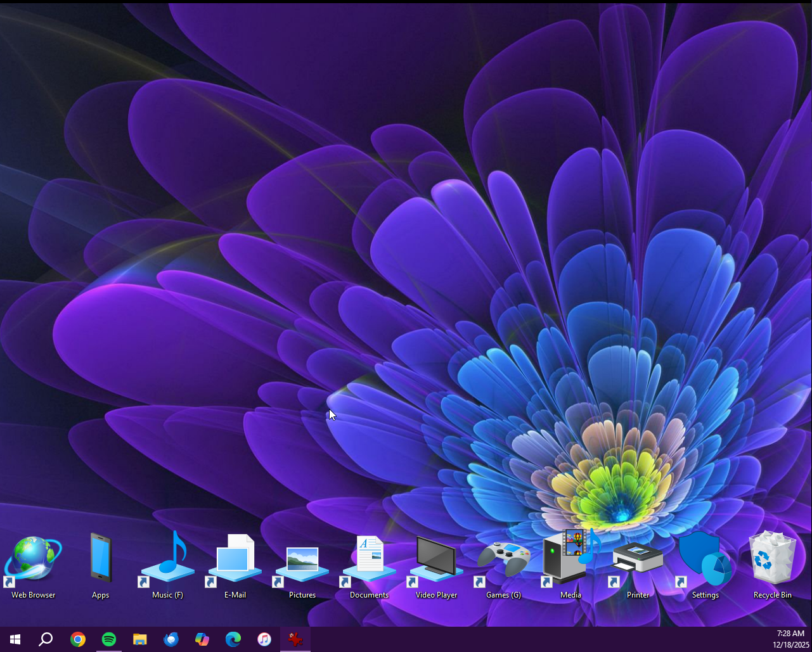Launch Thunderbird mail from the taskbar
This screenshot has height=652, width=812.
pyautogui.click(x=171, y=639)
